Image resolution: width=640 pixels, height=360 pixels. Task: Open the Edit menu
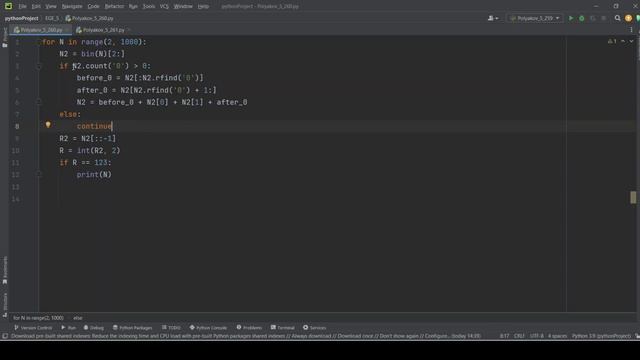(36, 6)
